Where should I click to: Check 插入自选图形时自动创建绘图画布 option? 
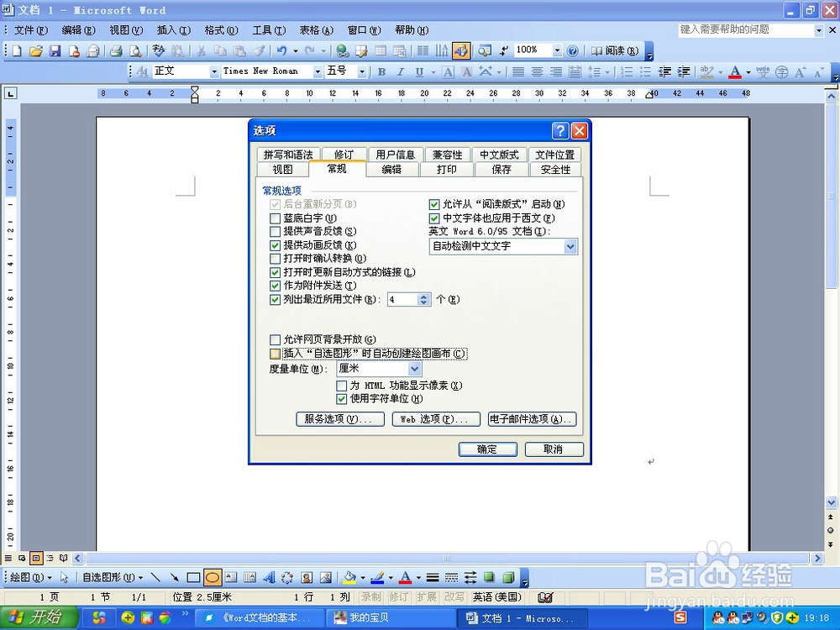276,354
